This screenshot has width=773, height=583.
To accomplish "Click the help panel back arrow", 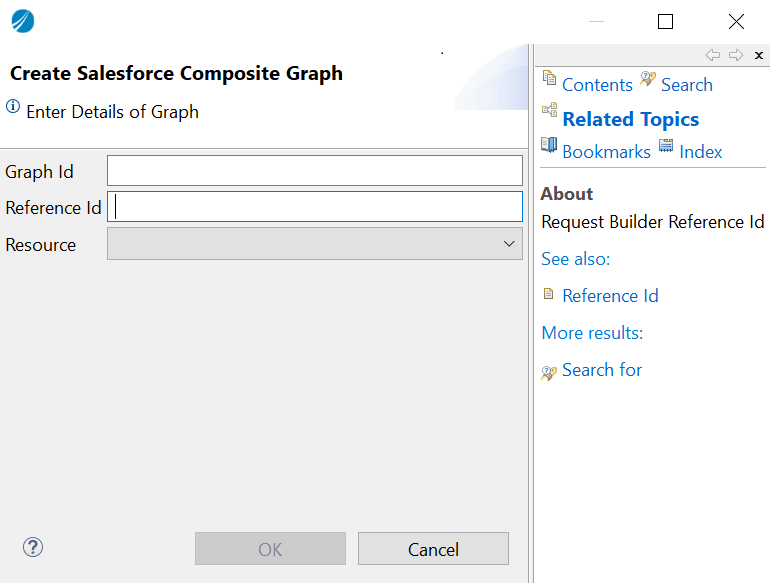I will point(712,55).
